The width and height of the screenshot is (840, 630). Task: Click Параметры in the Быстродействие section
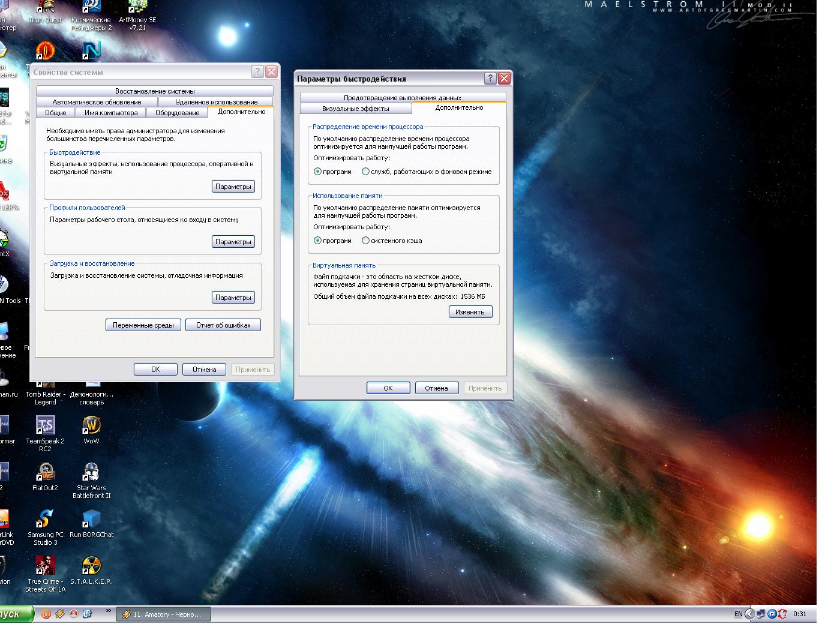click(233, 187)
